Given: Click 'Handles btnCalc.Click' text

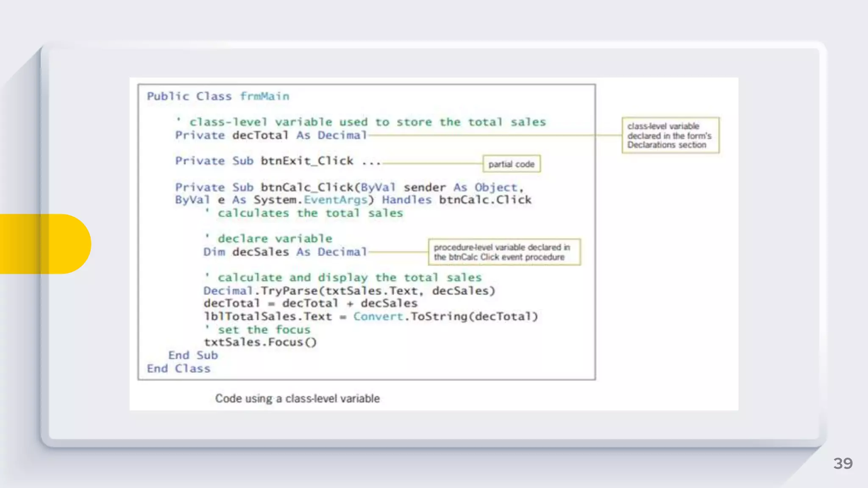Looking at the screenshot, I should (x=456, y=200).
